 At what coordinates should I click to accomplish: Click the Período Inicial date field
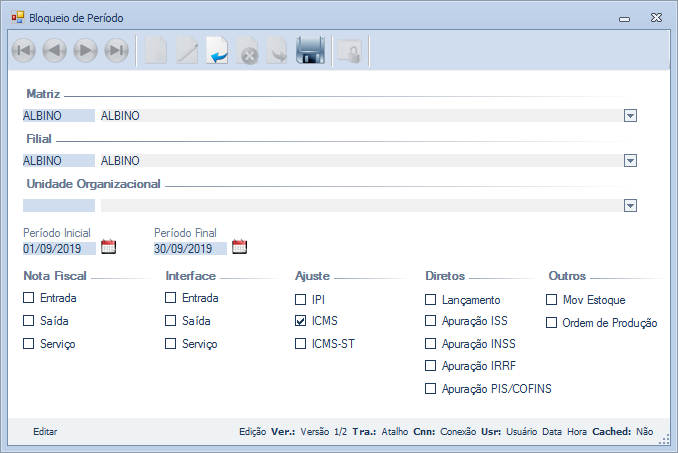(x=59, y=248)
